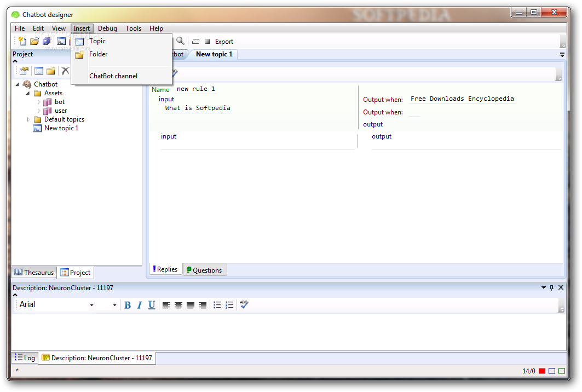Switch to the Thesaurus tab

(34, 273)
